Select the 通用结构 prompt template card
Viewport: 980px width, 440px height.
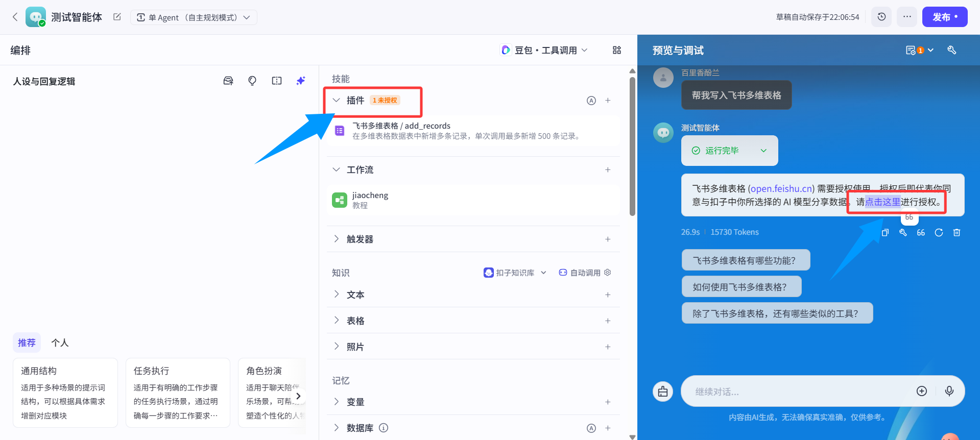pos(65,393)
